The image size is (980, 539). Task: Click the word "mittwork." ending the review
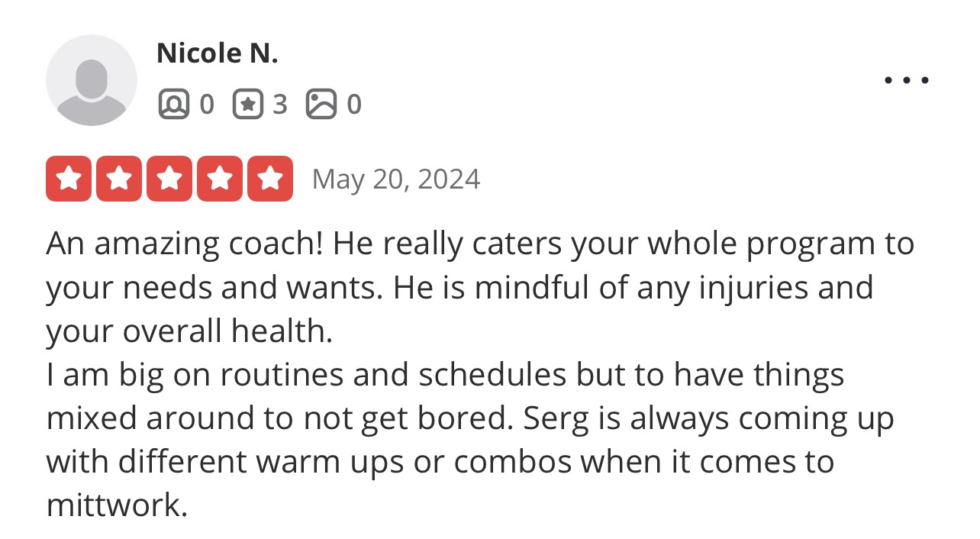click(x=117, y=506)
